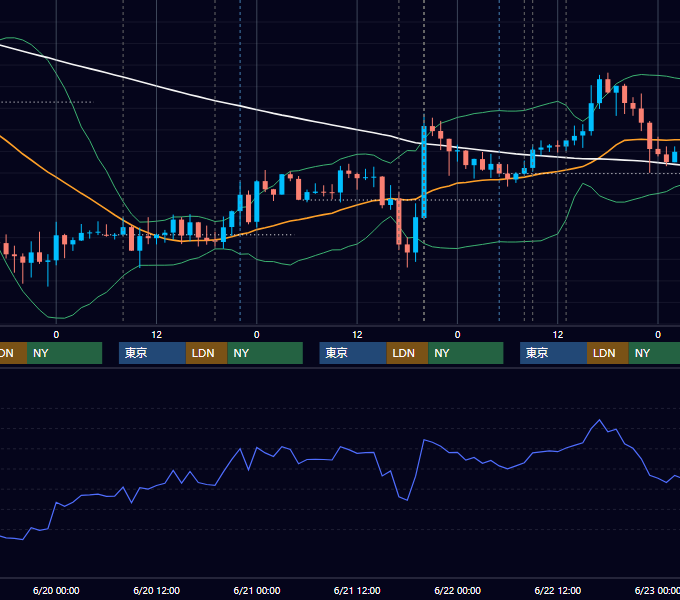Click the 東京 session block on 6/21
This screenshot has width=680, height=600.
click(x=353, y=353)
